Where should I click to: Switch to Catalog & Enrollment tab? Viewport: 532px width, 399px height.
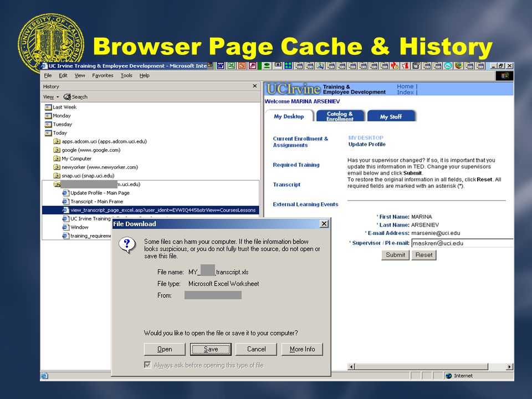(340, 116)
